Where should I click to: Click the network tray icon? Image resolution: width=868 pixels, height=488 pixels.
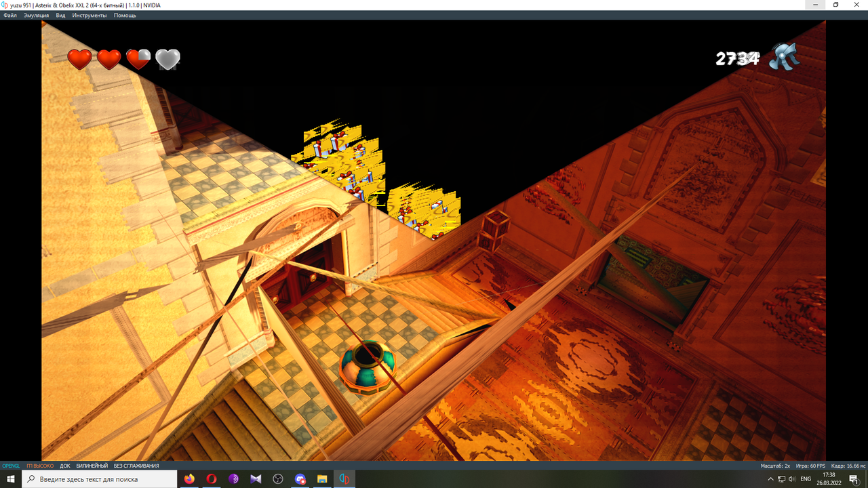click(782, 479)
